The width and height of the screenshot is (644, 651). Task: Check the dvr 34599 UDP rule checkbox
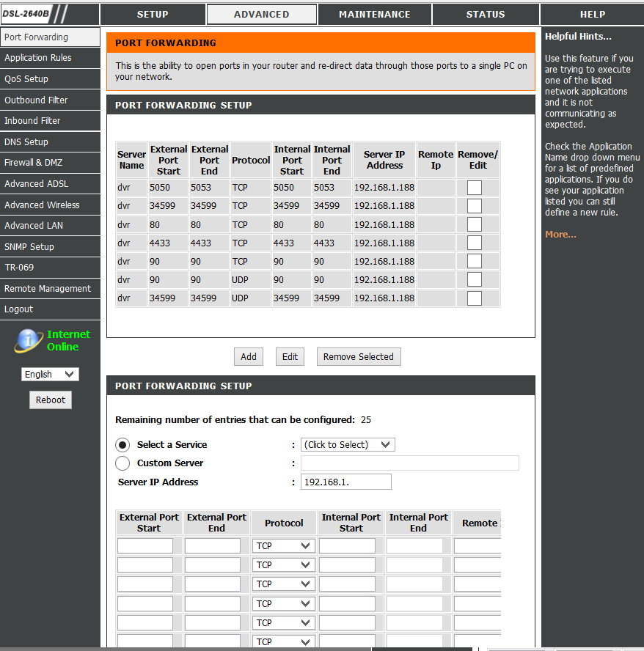click(x=474, y=298)
